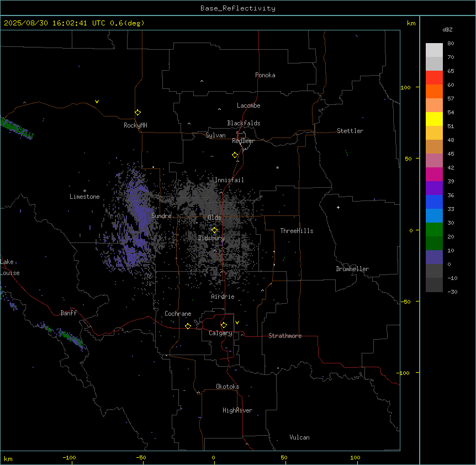Image resolution: width=476 pixels, height=465 pixels.
Task: Select the Didsbury label
Action: pyautogui.click(x=211, y=238)
